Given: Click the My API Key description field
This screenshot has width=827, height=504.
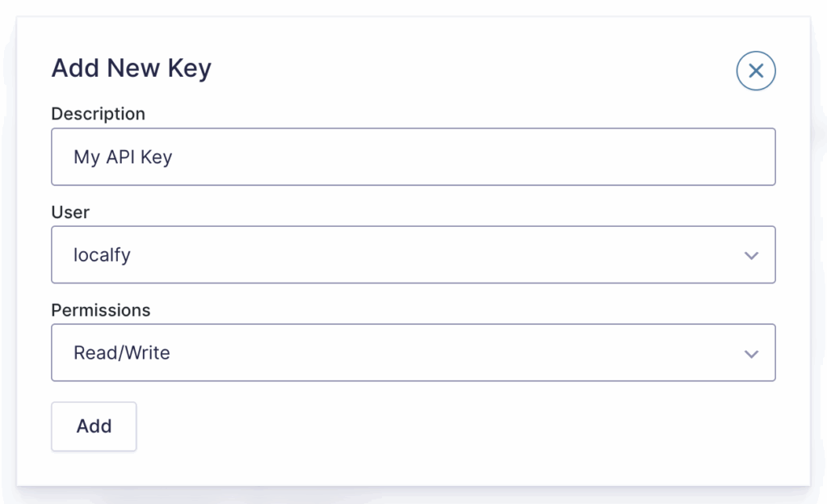Looking at the screenshot, I should click(413, 157).
